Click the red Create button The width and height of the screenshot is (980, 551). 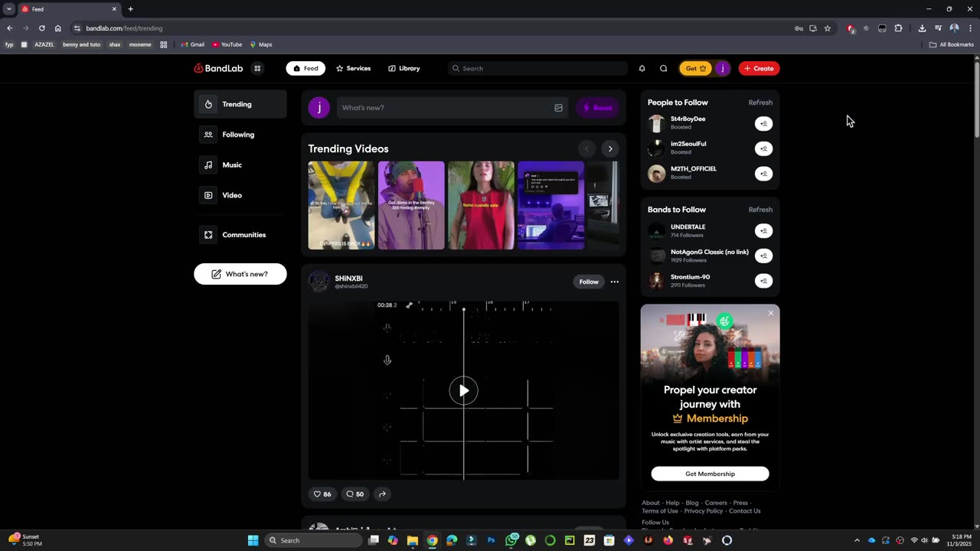pyautogui.click(x=759, y=68)
